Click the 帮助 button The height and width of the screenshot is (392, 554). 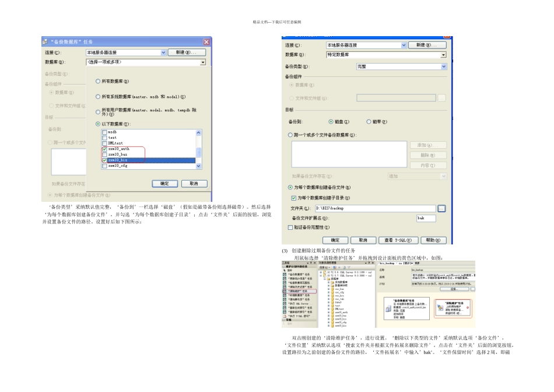pyautogui.click(x=433, y=240)
